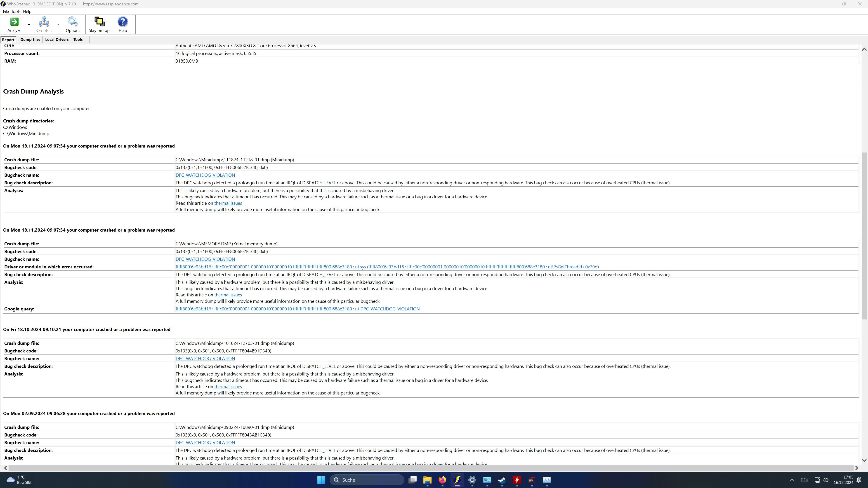Switch to the Dump files tab
This screenshot has width=868, height=488.
[x=30, y=40]
